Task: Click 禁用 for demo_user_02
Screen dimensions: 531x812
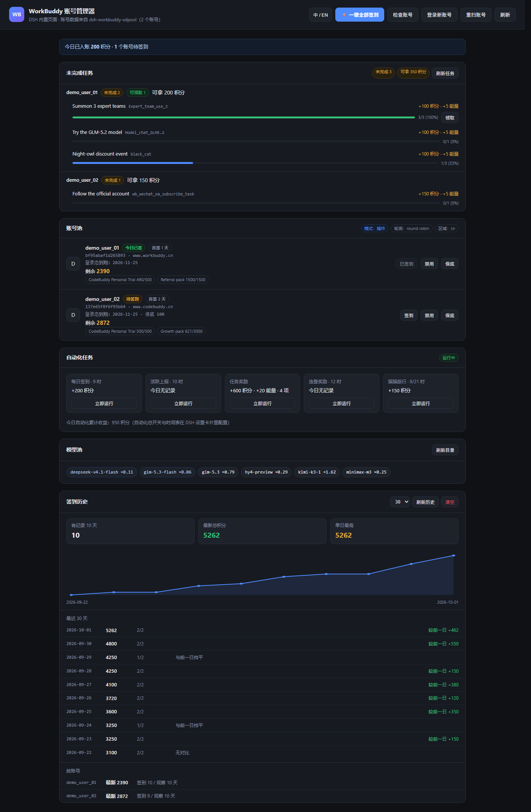Action: [429, 315]
